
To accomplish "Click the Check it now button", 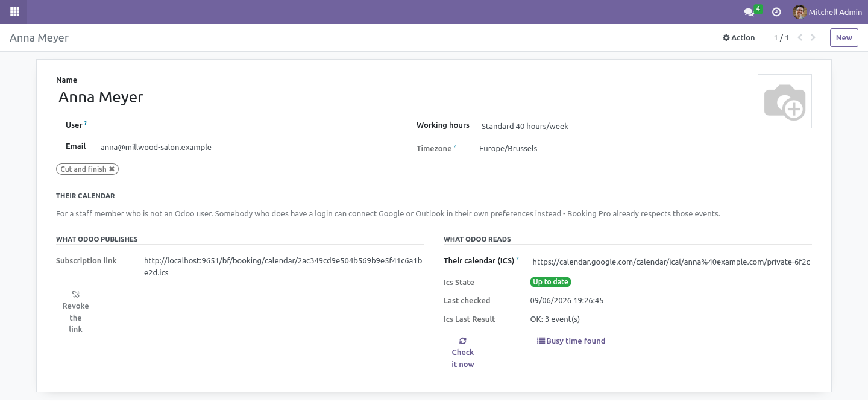I will click(463, 353).
